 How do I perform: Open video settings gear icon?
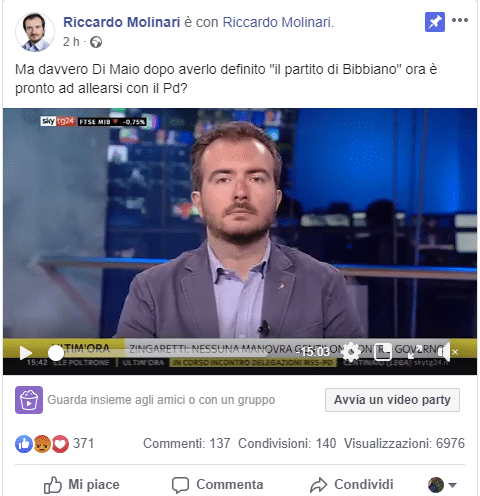(350, 352)
